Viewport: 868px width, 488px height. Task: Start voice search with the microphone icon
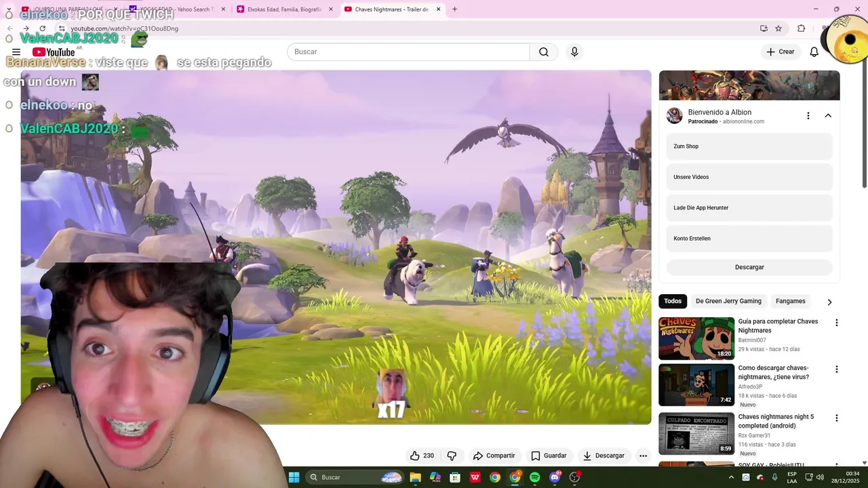tap(574, 52)
